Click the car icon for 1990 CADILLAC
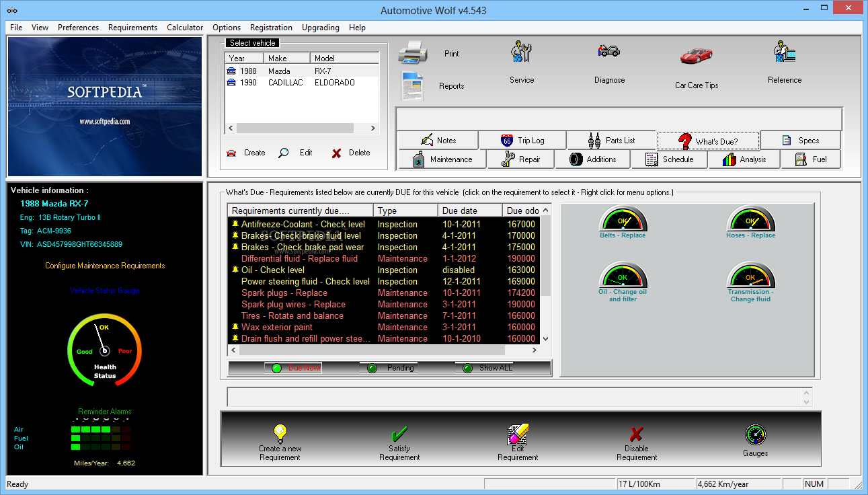868x495 pixels. (231, 82)
